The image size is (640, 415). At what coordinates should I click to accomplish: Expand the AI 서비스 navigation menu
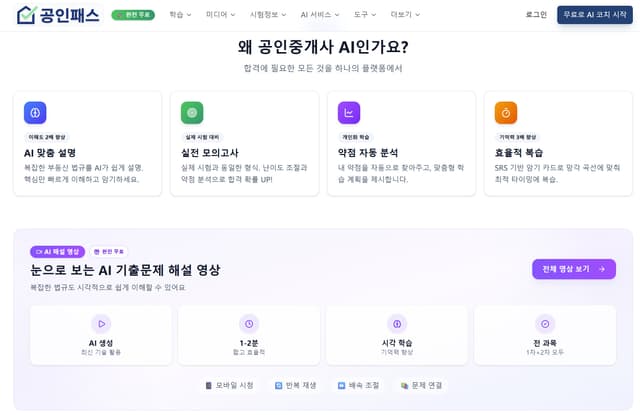tap(320, 15)
